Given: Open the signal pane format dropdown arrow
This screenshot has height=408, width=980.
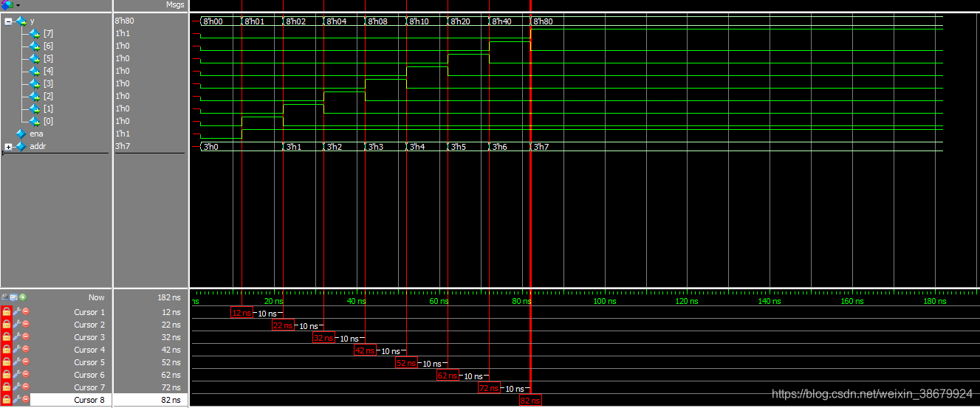Looking at the screenshot, I should [x=18, y=5].
